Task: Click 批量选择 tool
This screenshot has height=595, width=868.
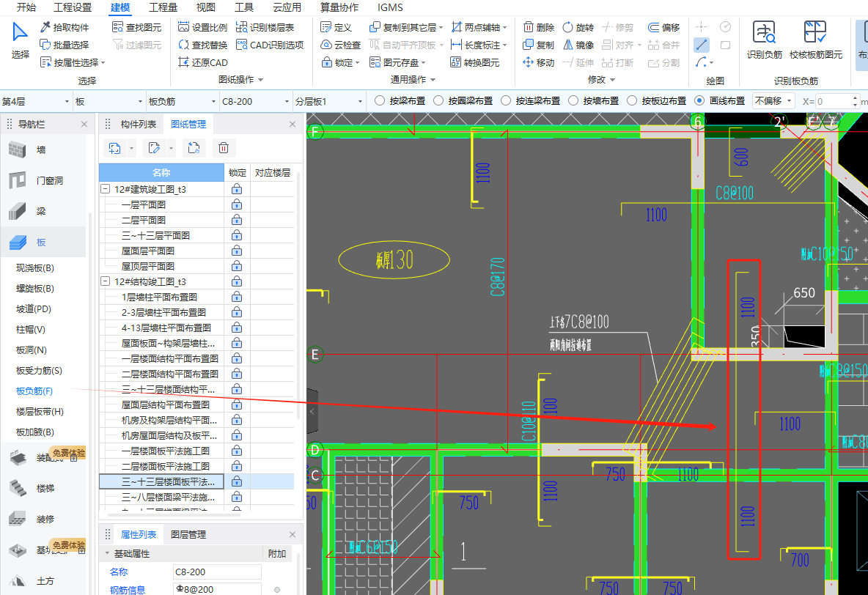Action: pos(65,45)
